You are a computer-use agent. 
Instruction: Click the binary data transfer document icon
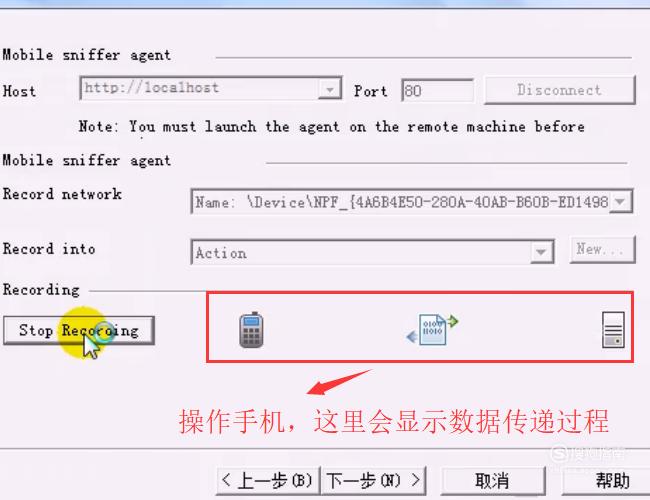432,329
